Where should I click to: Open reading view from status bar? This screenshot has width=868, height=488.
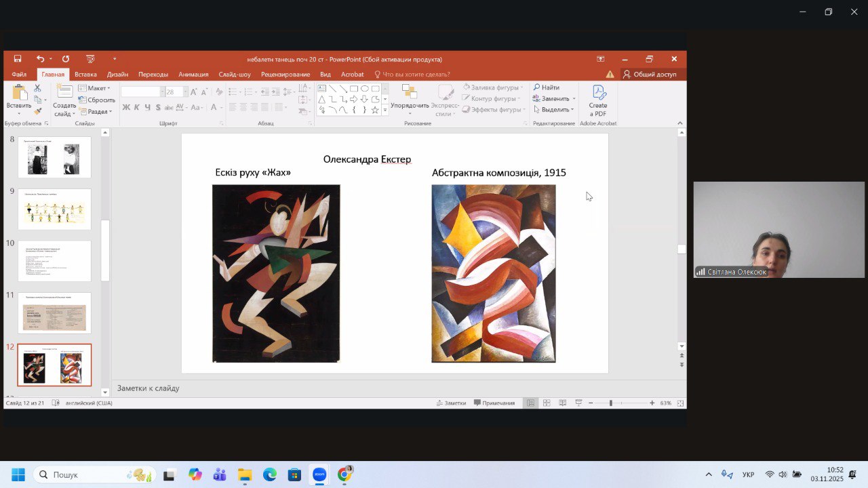tap(562, 403)
